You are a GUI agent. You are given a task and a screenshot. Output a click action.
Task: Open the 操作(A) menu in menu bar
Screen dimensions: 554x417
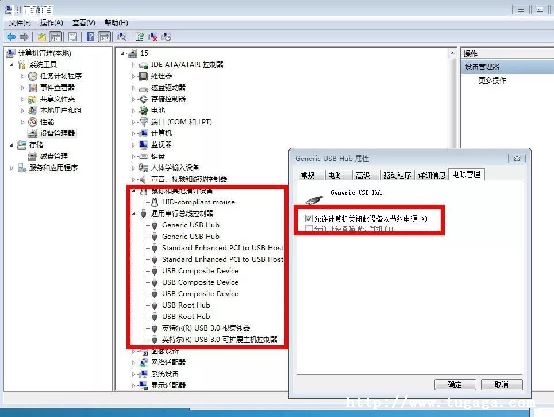point(52,23)
